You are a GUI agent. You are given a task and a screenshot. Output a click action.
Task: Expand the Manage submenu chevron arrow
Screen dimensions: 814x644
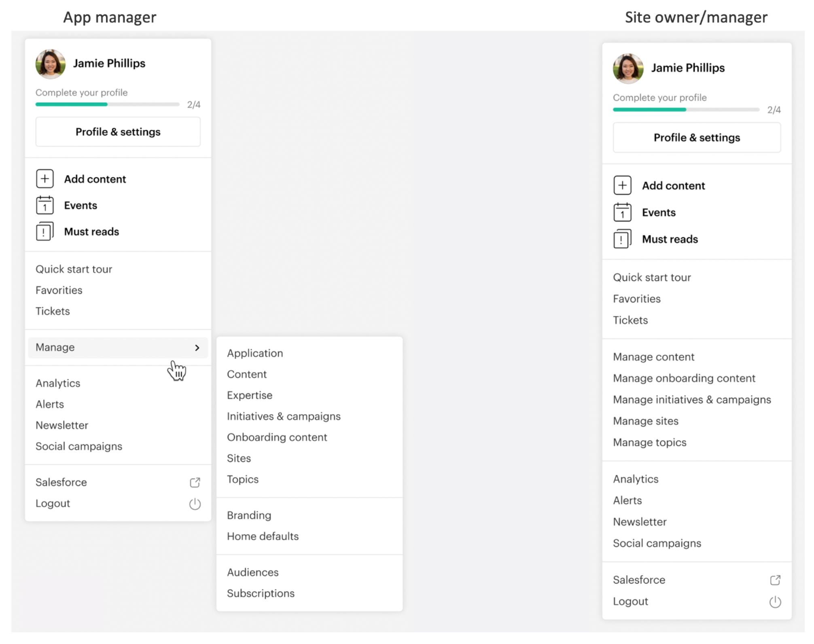197,347
